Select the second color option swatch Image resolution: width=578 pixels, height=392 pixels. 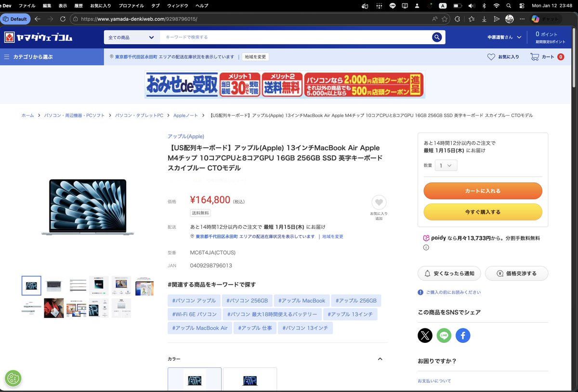tap(250, 379)
